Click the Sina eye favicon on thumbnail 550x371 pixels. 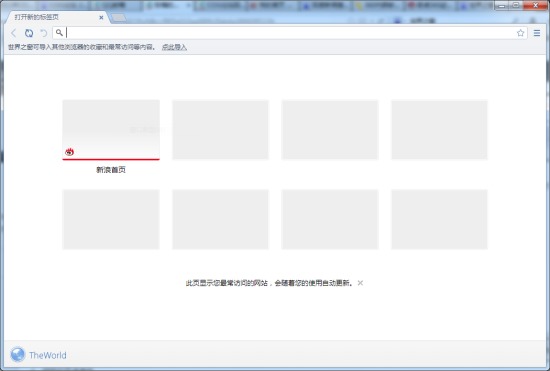[x=69, y=152]
